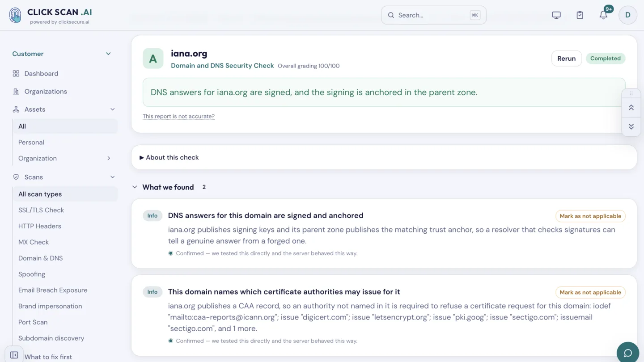644x362 pixels.
Task: Open Organizations in the sidebar
Action: point(46,92)
